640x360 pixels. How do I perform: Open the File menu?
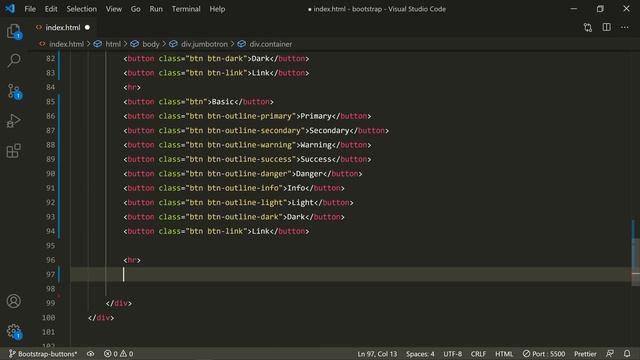(x=30, y=9)
